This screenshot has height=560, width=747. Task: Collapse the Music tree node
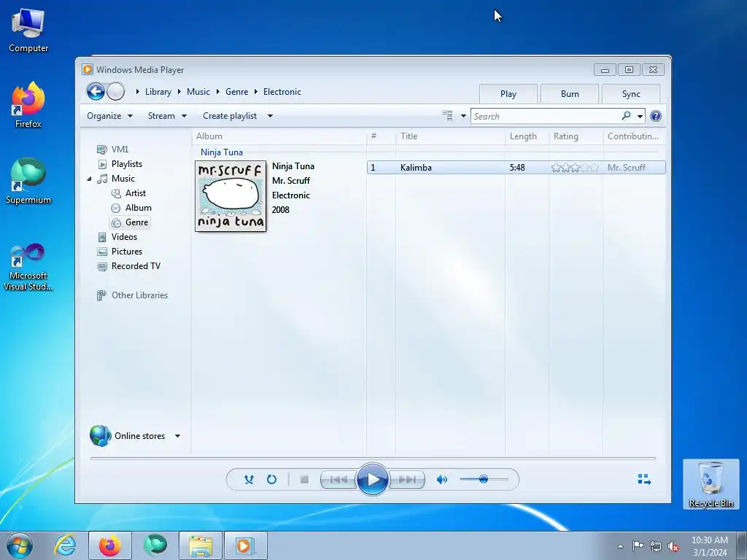[x=89, y=179]
